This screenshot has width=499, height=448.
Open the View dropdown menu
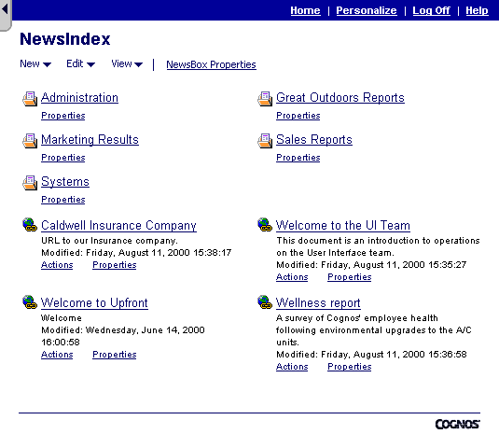coord(127,64)
